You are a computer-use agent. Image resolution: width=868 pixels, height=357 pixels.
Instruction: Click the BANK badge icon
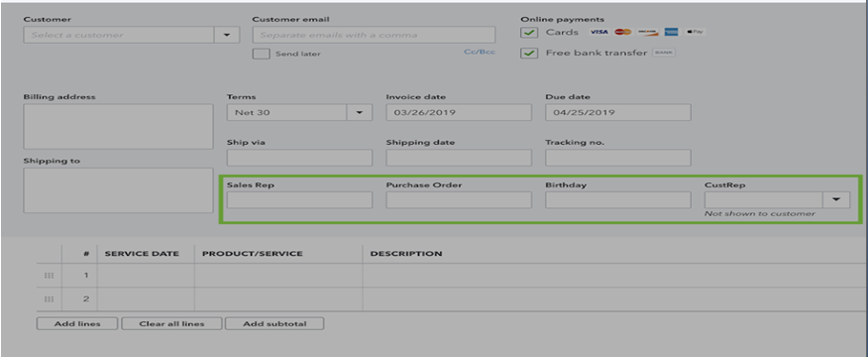tap(664, 53)
